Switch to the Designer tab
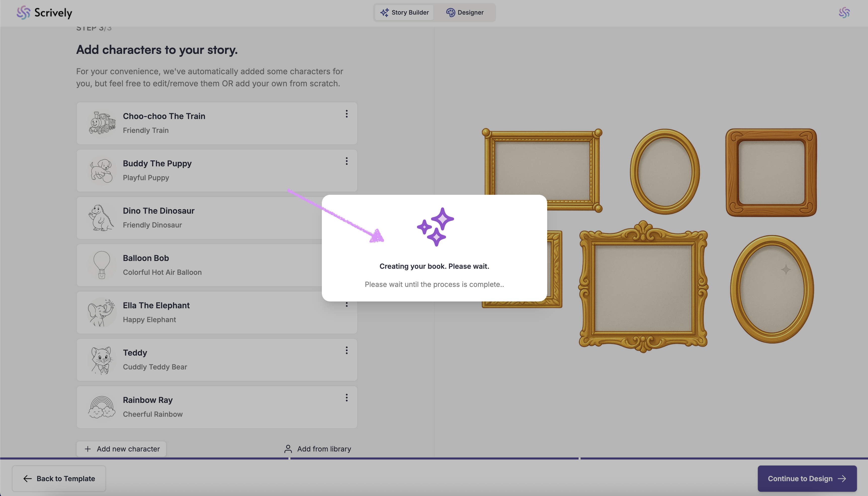This screenshot has height=496, width=868. 465,13
